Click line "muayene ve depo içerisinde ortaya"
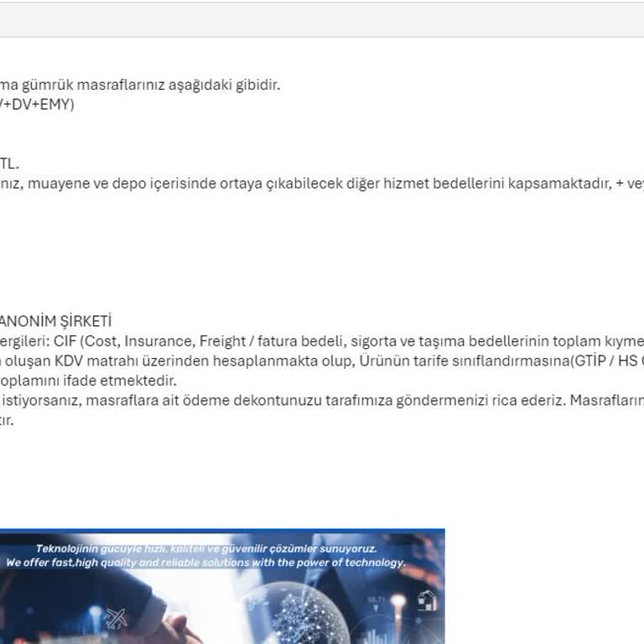The width and height of the screenshot is (644, 644). point(322,184)
